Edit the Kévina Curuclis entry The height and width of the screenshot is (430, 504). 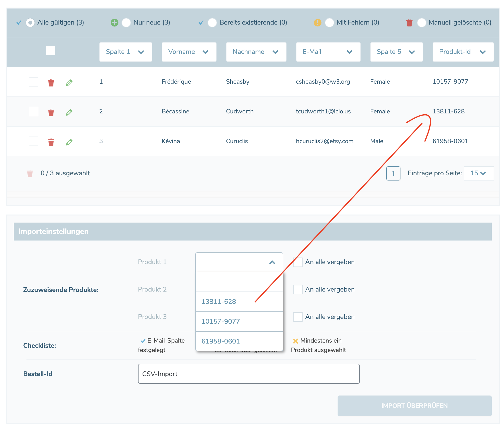coord(69,142)
